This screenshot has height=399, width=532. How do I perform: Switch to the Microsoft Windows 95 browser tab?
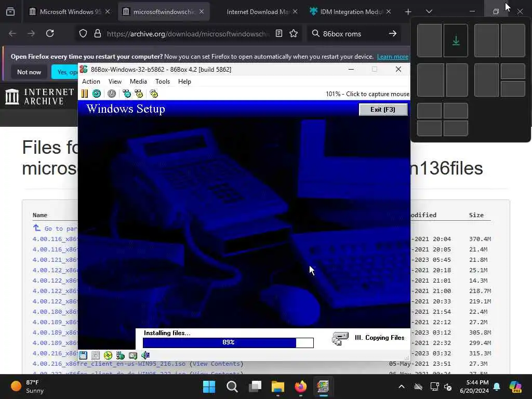[x=69, y=11]
